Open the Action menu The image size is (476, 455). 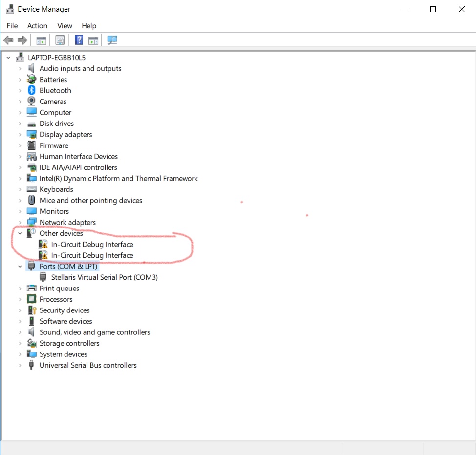[37, 26]
